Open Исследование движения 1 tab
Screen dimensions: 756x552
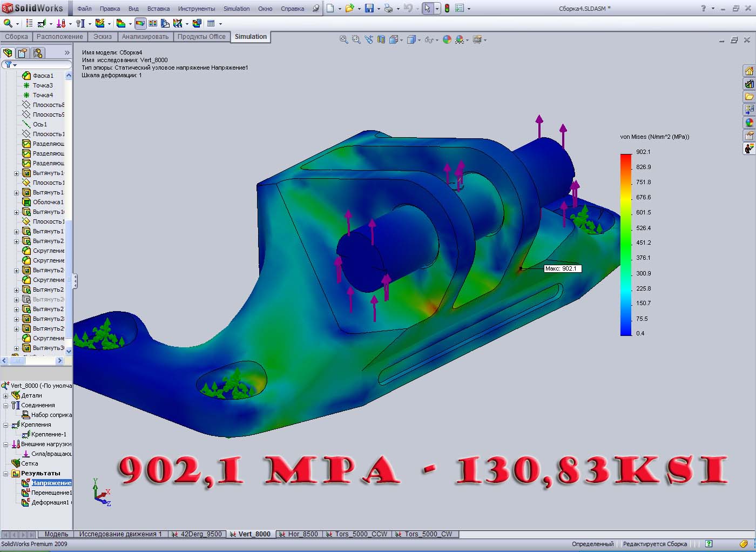click(120, 534)
